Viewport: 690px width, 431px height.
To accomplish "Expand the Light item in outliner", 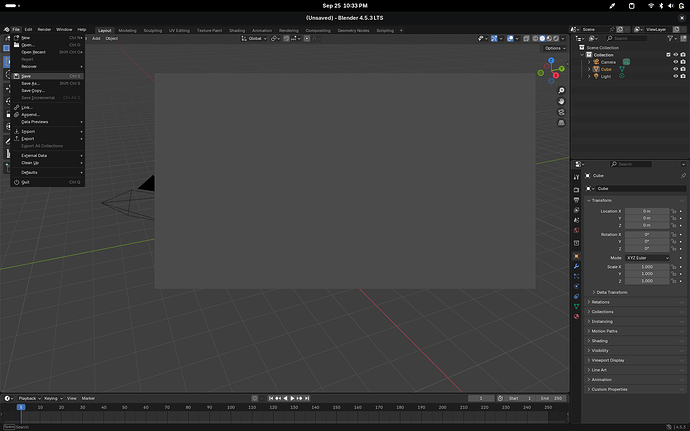I will pos(589,77).
